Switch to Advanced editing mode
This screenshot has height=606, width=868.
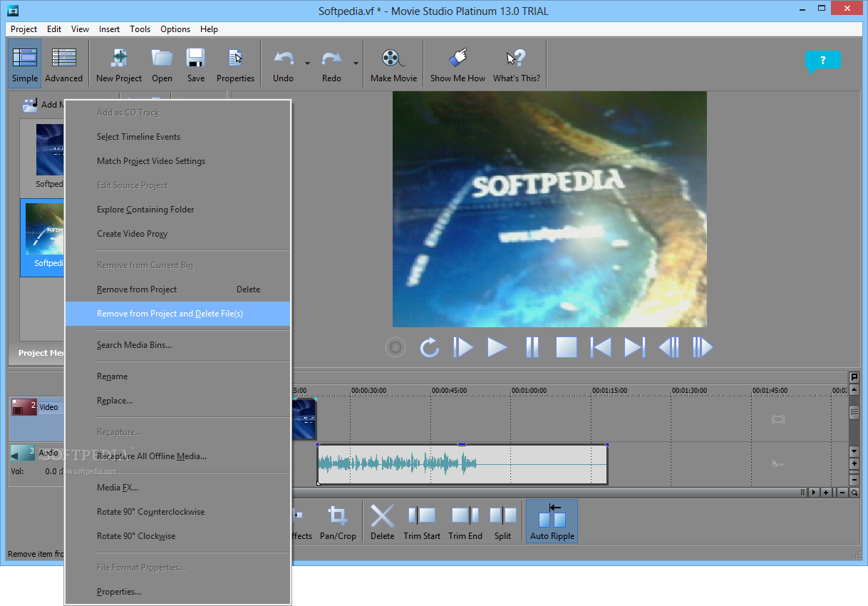click(x=63, y=63)
